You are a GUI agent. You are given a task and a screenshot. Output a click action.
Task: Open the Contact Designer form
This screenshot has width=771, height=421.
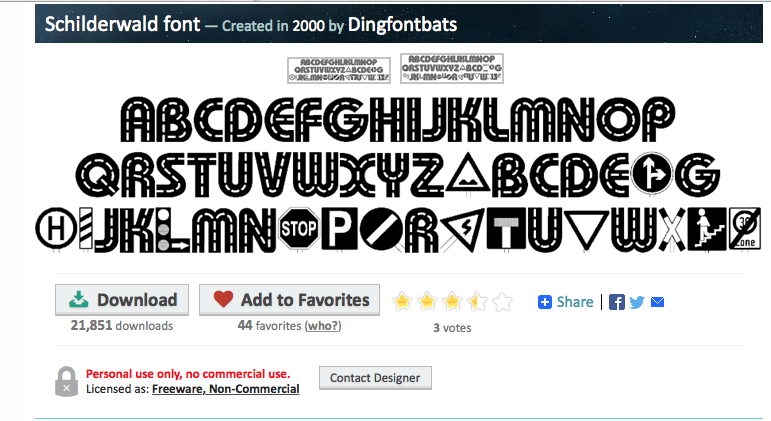(x=375, y=378)
